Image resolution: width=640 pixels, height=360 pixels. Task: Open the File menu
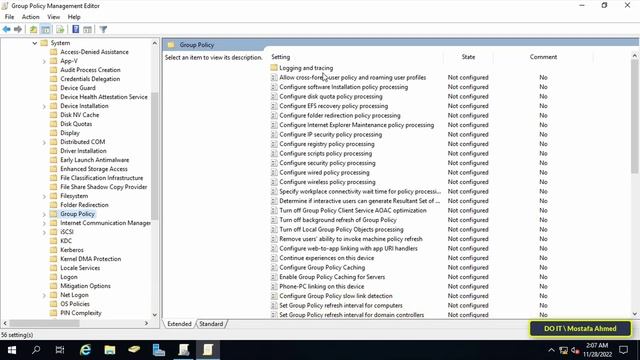9,17
